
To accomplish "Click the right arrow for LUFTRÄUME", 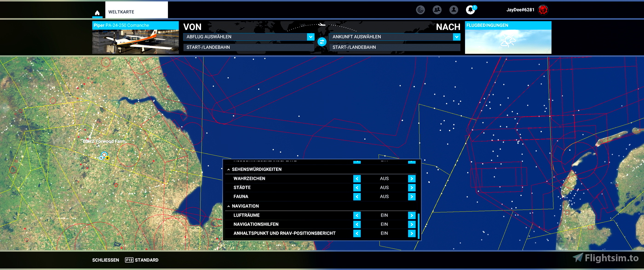I will point(412,216).
